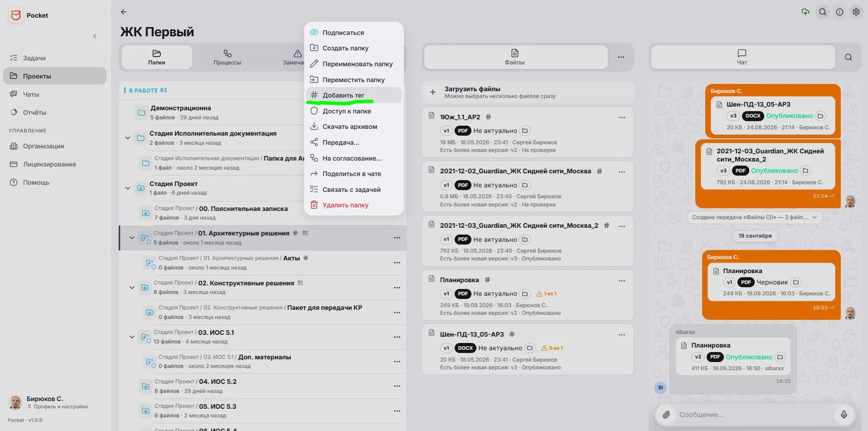Screen dimensions: 868x431
Task: Collapse Стадия Исполнительная документация folder
Action: (128, 138)
